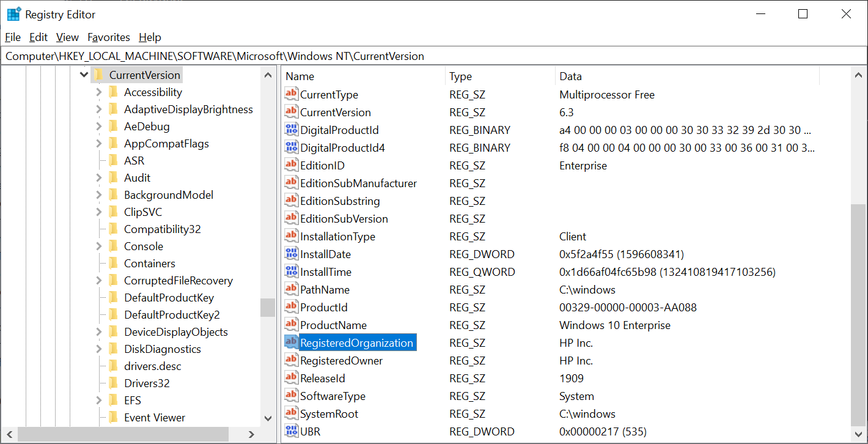
Task: Click the Registry Editor title bar icon
Action: click(x=13, y=14)
